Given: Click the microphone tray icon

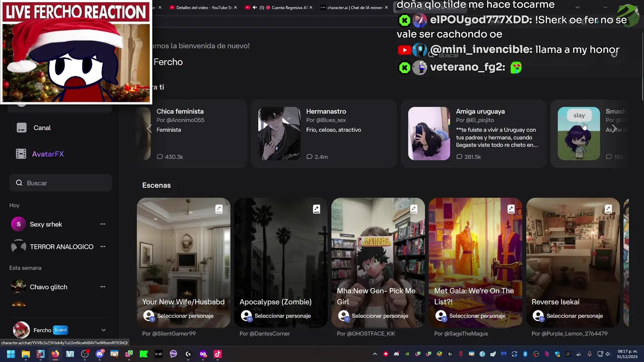Looking at the screenshot, I should (590, 354).
